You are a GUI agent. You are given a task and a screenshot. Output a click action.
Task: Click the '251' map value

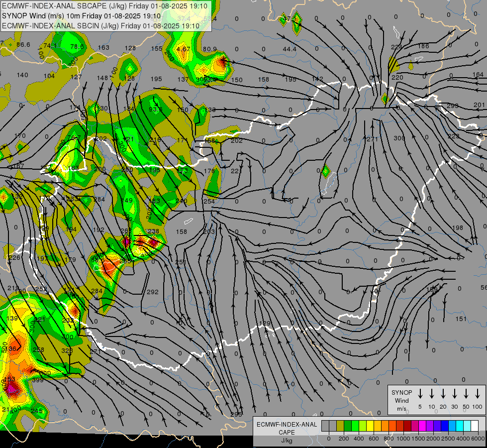181,262
